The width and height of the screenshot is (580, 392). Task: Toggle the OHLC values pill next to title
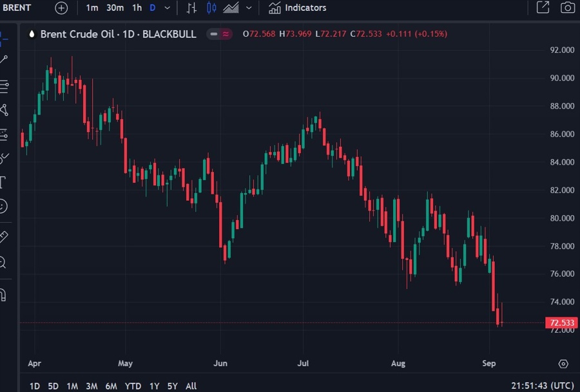(219, 34)
